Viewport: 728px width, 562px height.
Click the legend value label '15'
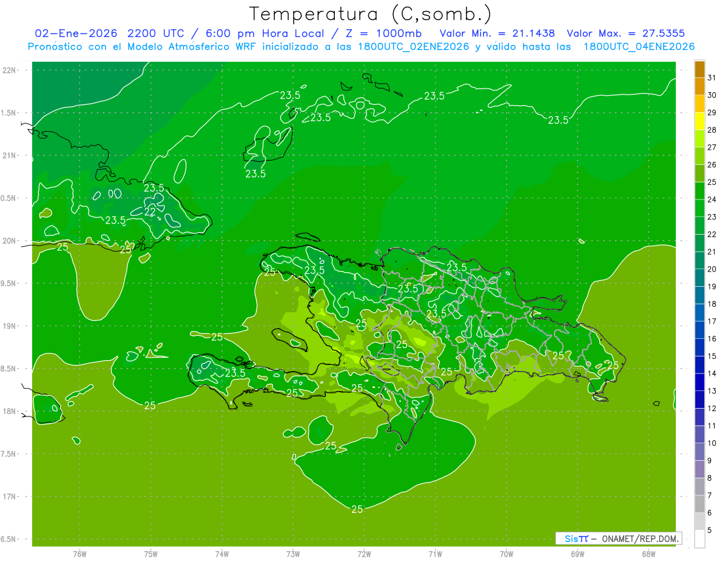pos(712,356)
